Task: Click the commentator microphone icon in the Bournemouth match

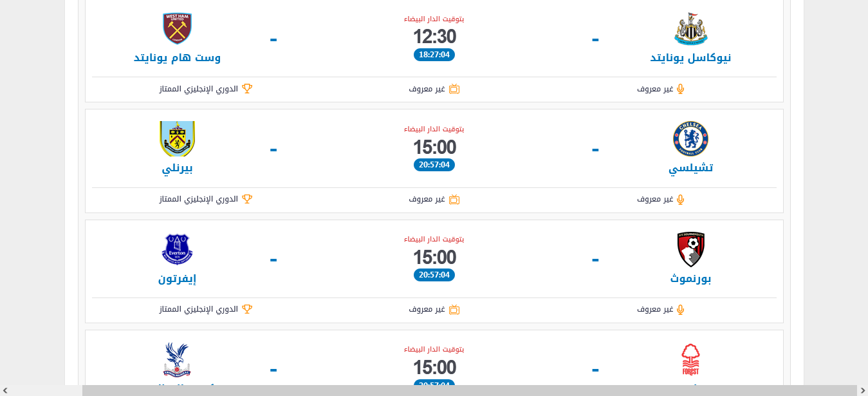Action: (681, 309)
